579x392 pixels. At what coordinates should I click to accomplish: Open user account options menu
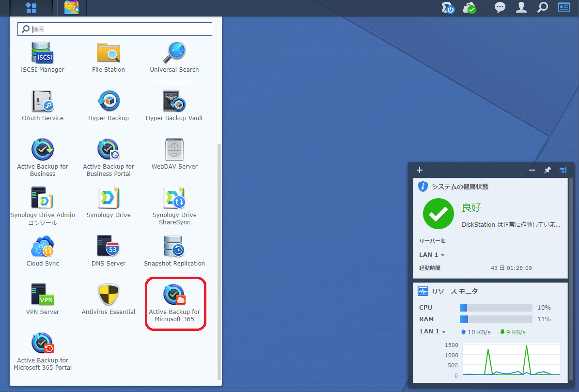521,7
